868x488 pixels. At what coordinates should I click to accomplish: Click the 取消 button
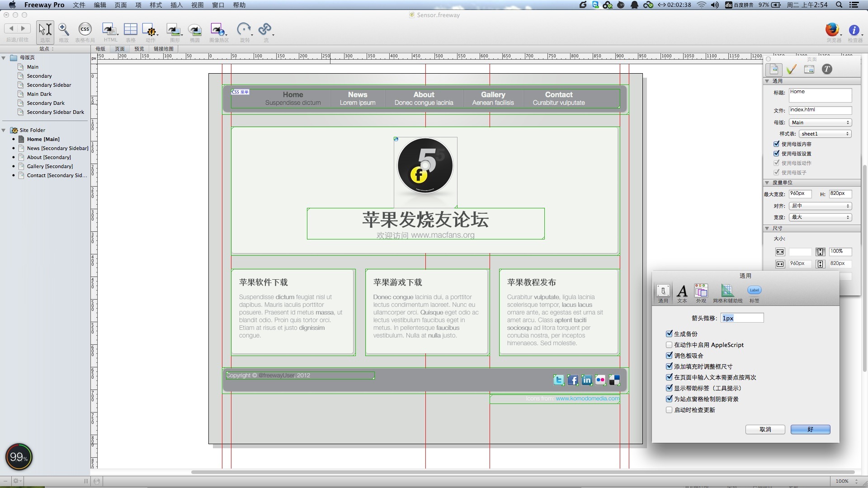pyautogui.click(x=765, y=429)
